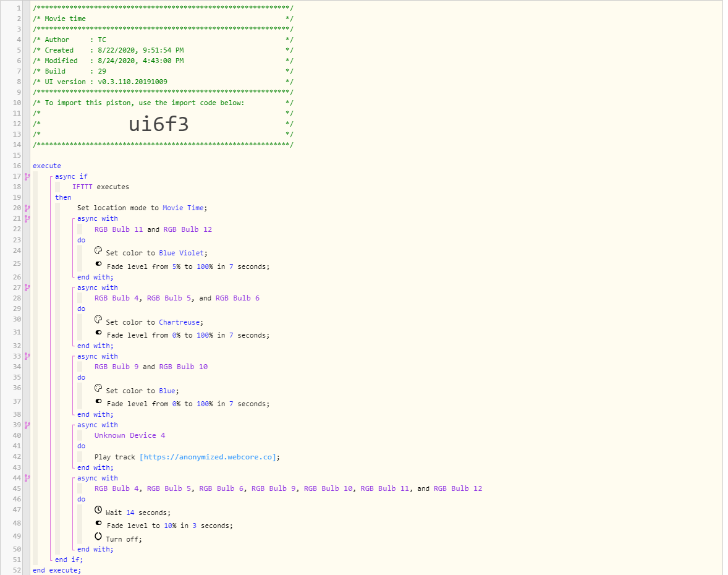Image resolution: width=728 pixels, height=575 pixels.
Task: Click palette icon beside Set color to Blue;
Action: coord(98,388)
